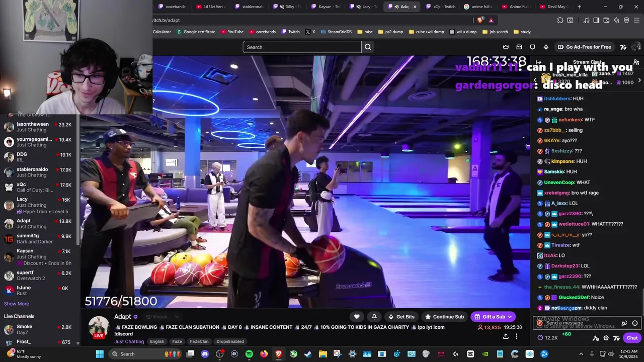Open the Just Chatting category link
Viewport: 644px width, 362px height.
129,341
